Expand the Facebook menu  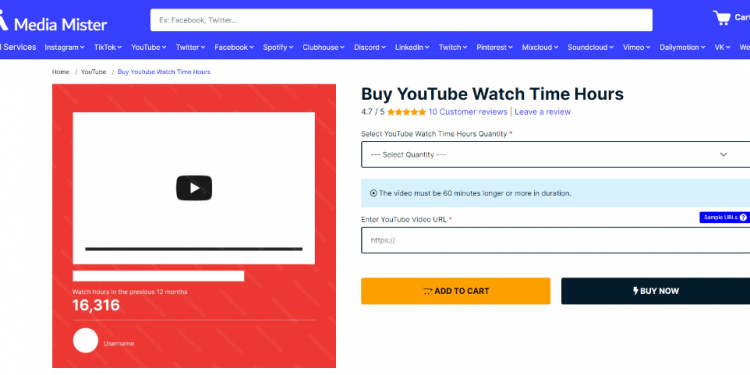coord(234,47)
